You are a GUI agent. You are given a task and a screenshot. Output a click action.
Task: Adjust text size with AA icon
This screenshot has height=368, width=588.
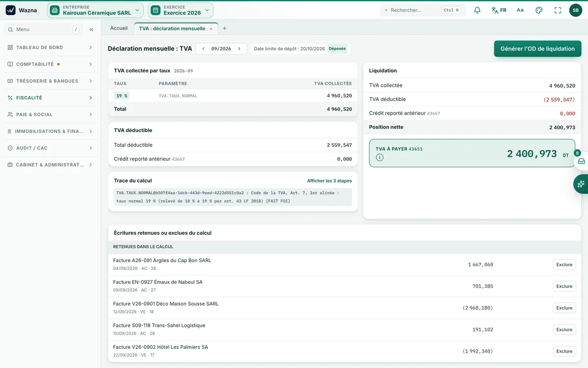click(520, 10)
